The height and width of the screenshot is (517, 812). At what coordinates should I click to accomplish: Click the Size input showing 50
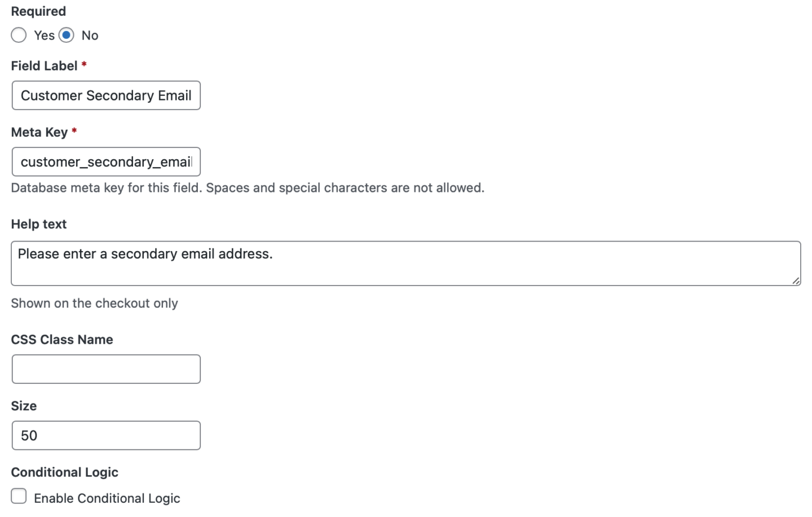(106, 435)
